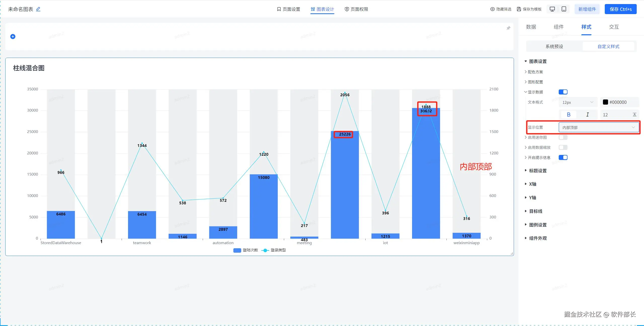
Task: Switch to the 数据 tab
Action: click(531, 27)
